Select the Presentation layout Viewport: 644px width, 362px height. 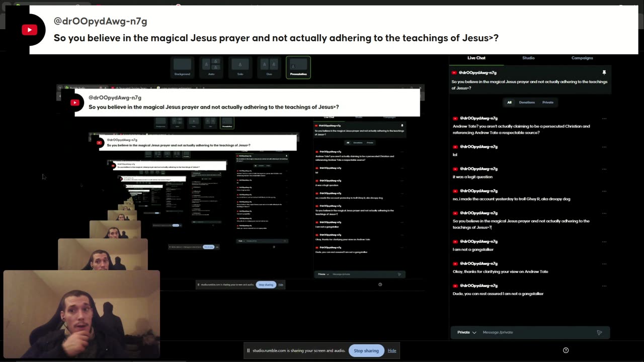click(298, 67)
